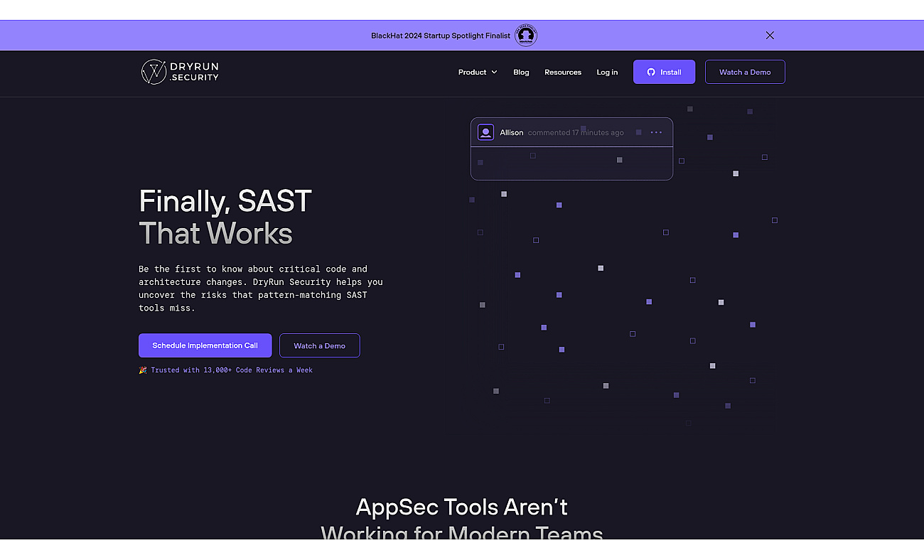Go to Log in
Viewport: 924px width, 560px height.
[x=607, y=72]
